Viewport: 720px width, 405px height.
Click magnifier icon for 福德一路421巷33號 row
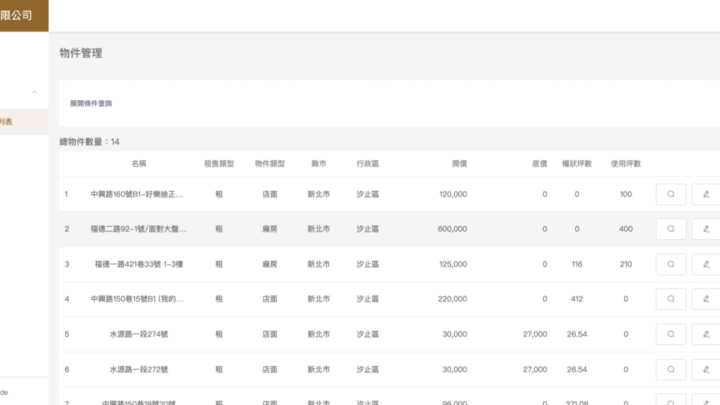click(x=671, y=264)
